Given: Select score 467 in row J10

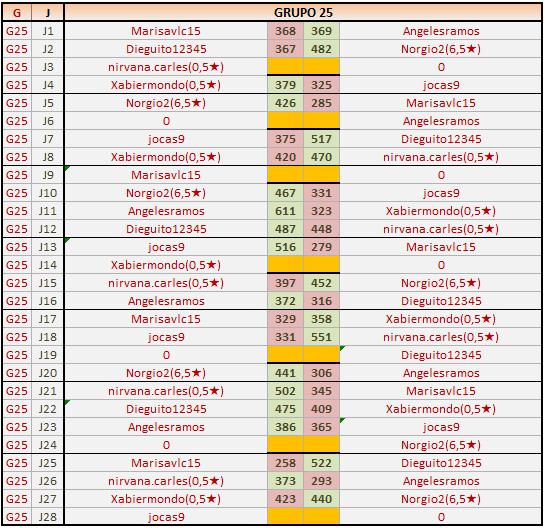Looking at the screenshot, I should coord(285,193).
